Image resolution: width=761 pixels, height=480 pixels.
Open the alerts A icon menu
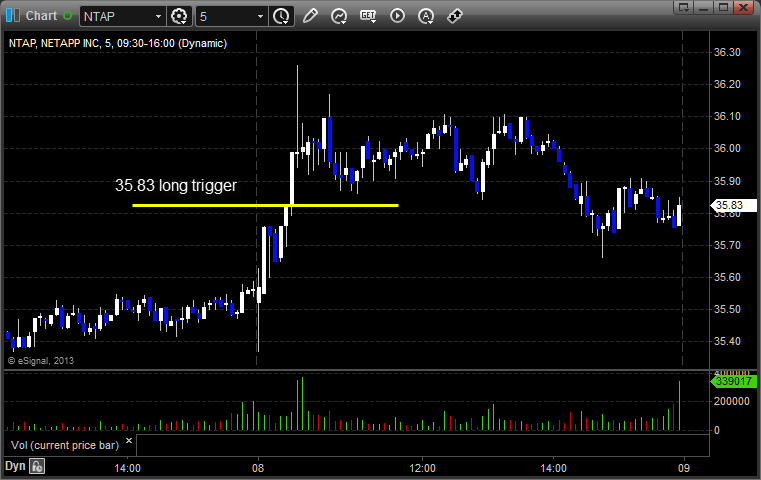coord(426,16)
